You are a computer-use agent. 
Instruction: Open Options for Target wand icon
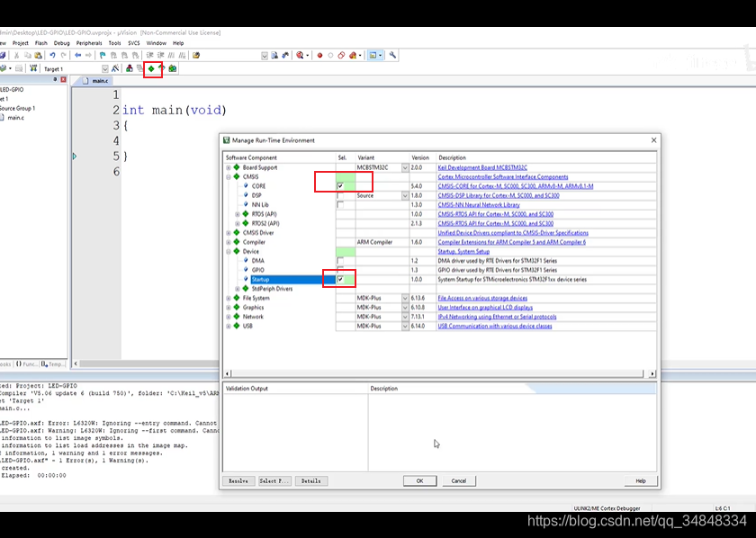coord(115,69)
